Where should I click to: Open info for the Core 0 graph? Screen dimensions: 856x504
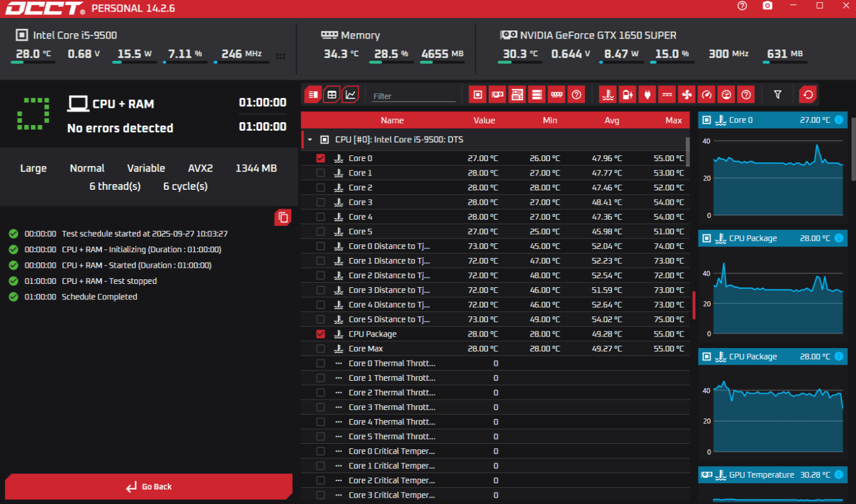point(839,120)
